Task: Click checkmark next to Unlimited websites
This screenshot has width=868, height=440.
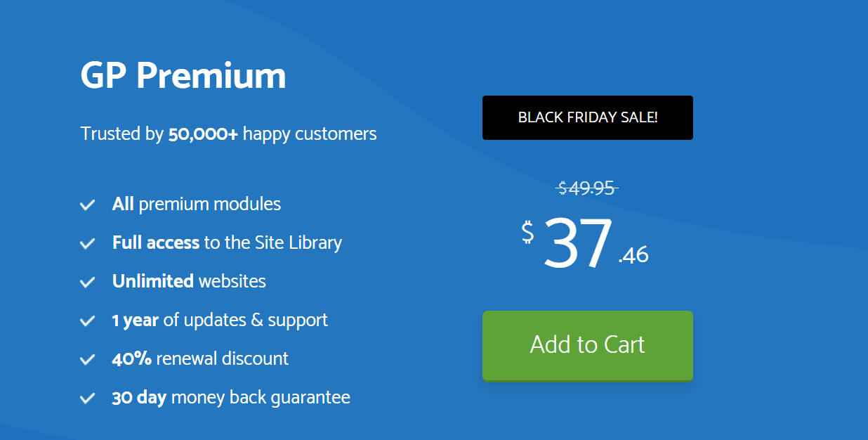Action: [x=88, y=283]
